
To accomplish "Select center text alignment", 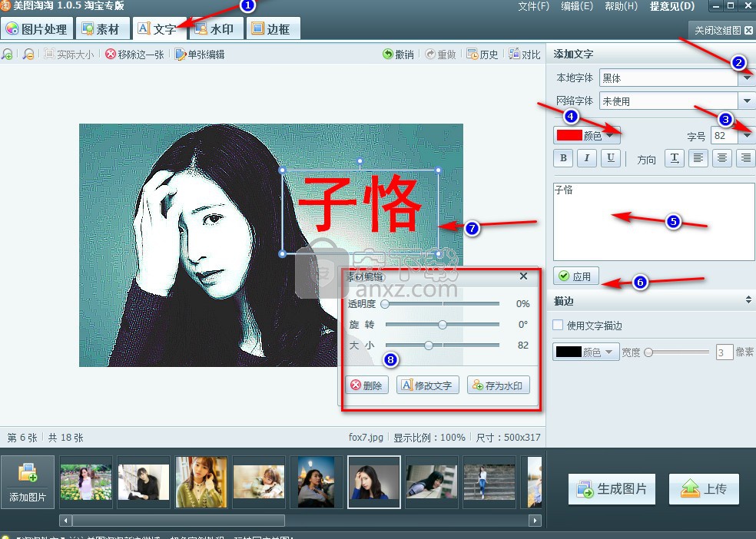I will tap(721, 158).
